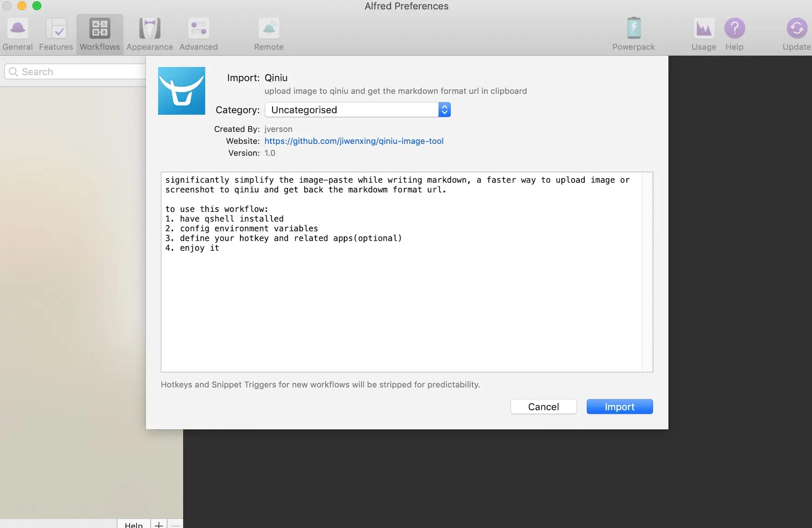Click the 'upload image to qiniu' subtitle text
Viewport: 812px width, 528px height.
[395, 91]
